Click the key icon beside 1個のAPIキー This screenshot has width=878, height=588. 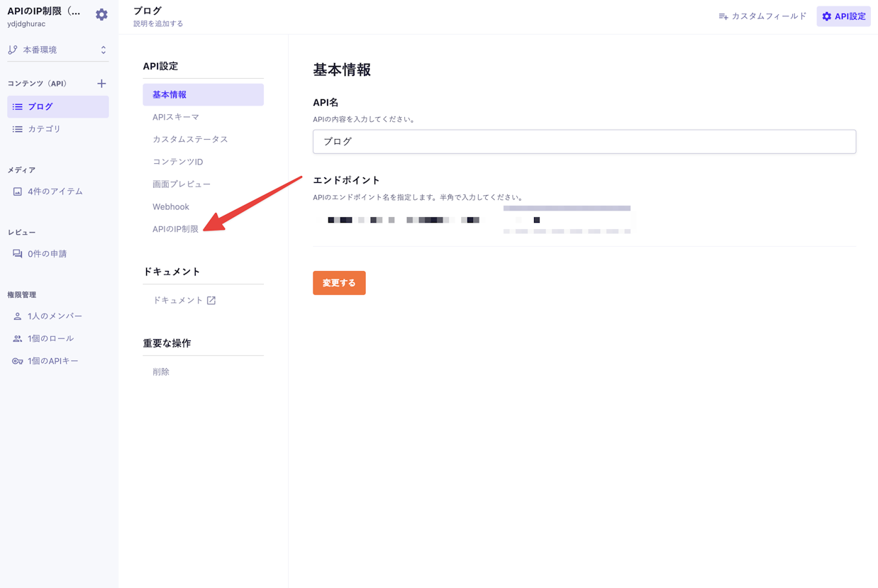[x=18, y=361]
